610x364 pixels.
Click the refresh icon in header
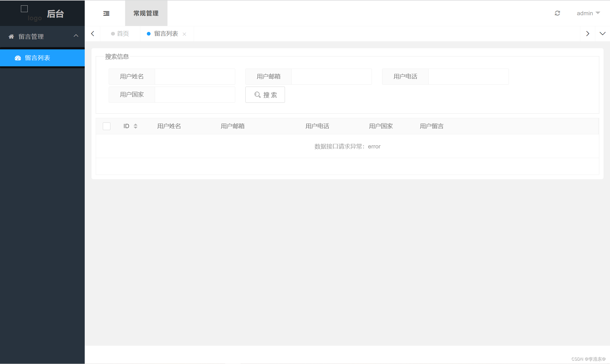(x=557, y=13)
